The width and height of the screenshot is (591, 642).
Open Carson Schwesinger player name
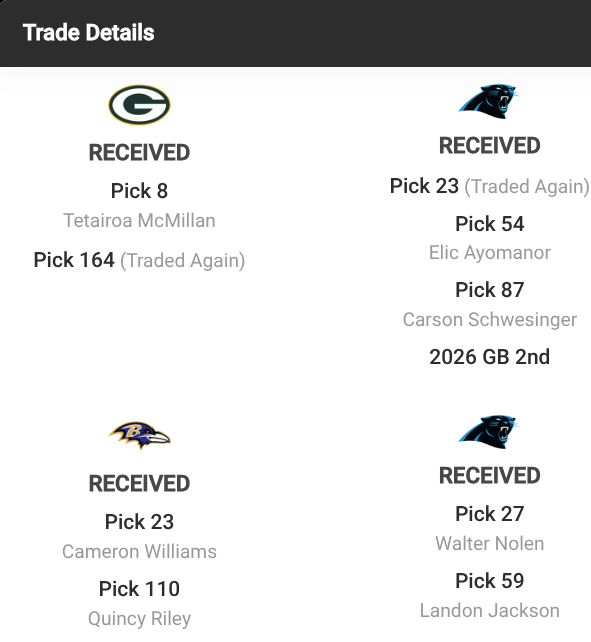coord(489,320)
